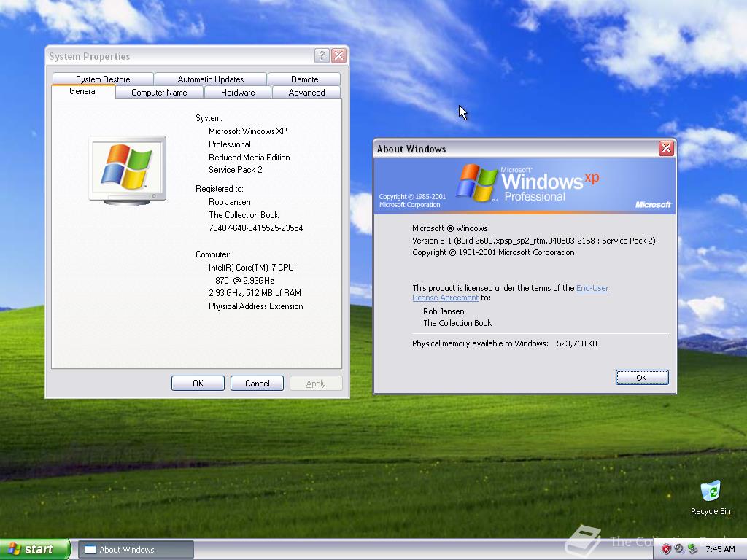Image resolution: width=747 pixels, height=560 pixels.
Task: Click the 'Physical Address Extension' text
Action: pyautogui.click(x=256, y=306)
